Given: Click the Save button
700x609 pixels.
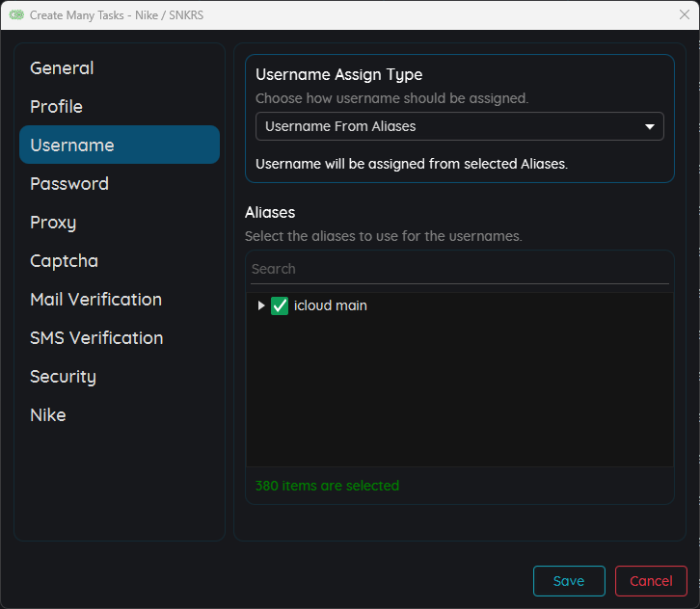Looking at the screenshot, I should tap(569, 581).
